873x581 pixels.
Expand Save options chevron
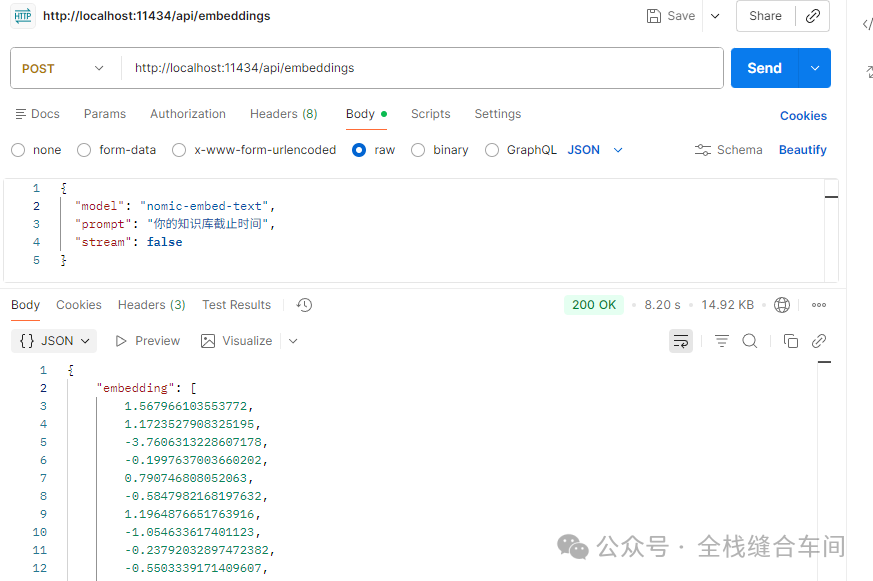click(x=715, y=16)
